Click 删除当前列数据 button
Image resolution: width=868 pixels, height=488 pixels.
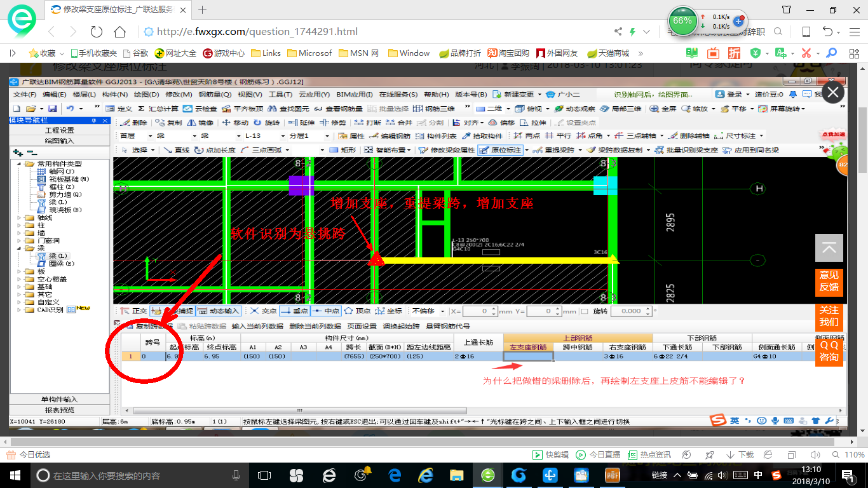pos(315,326)
